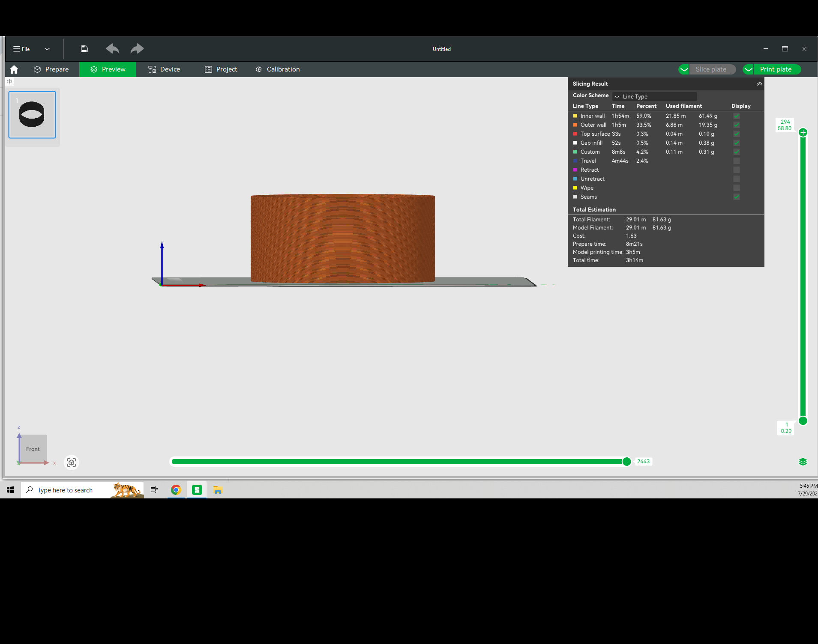Toggle Seams display checkbox
This screenshot has height=644, width=818.
pos(737,197)
